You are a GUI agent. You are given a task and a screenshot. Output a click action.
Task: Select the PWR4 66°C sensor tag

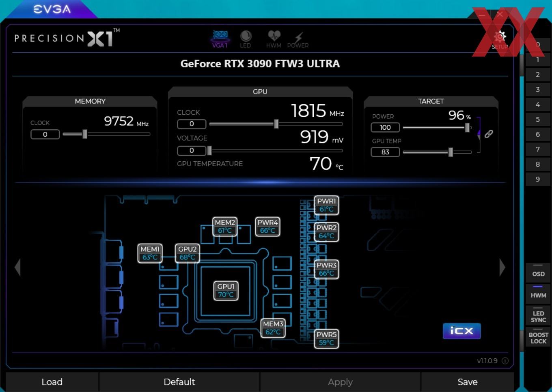267,227
